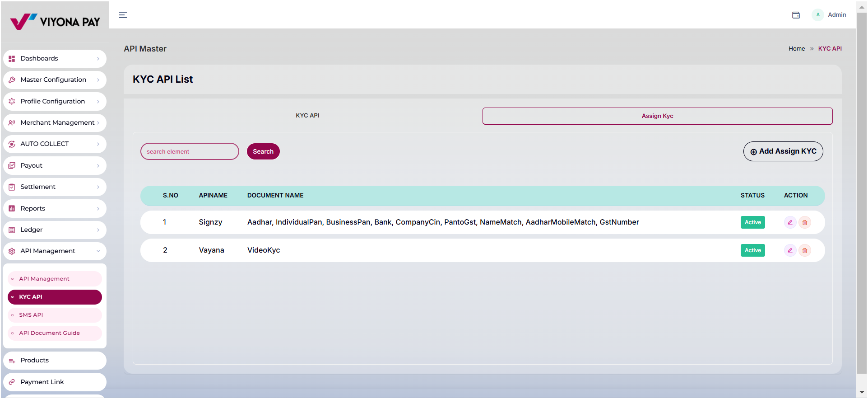Expand the Profile Configuration chevron
The image size is (868, 399).
pos(98,102)
